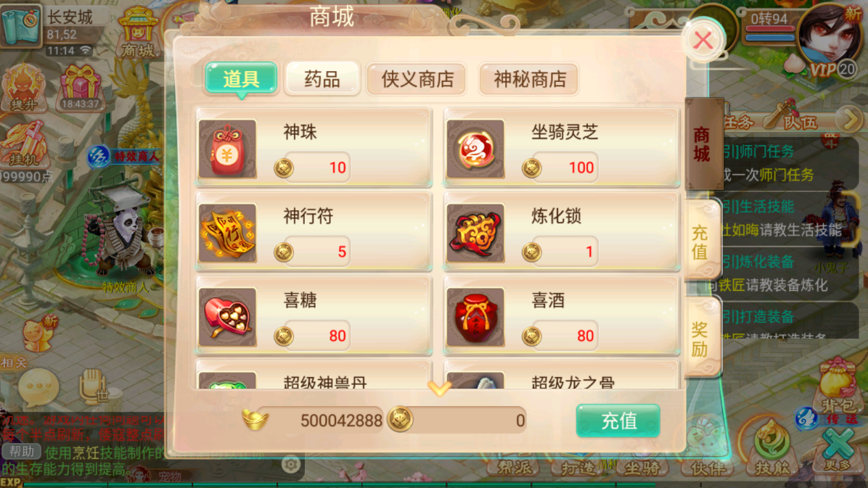Switch to the 神秘商店 tab
868x488 pixels.
(x=530, y=79)
